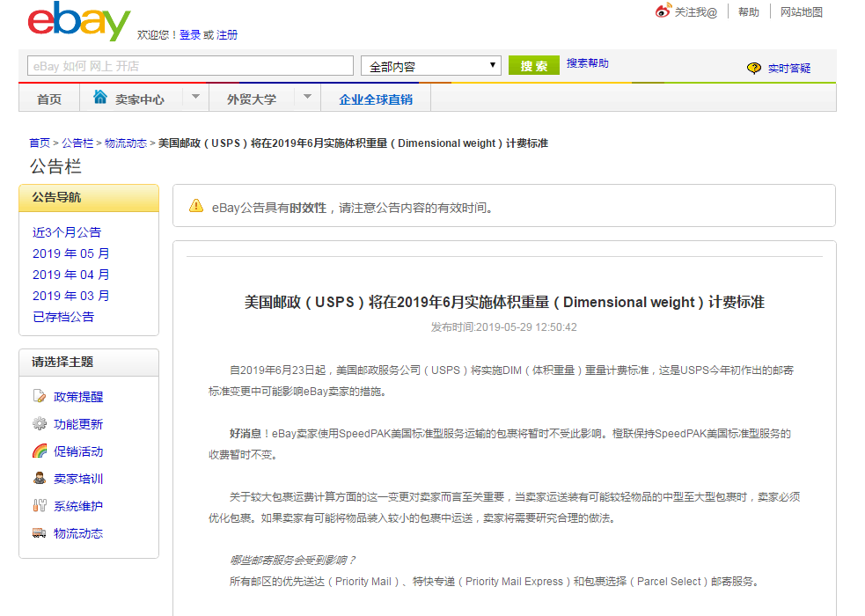Click 物流动态 in the breadcrumb
Viewport: 865px width, 616px height.
pyautogui.click(x=126, y=143)
